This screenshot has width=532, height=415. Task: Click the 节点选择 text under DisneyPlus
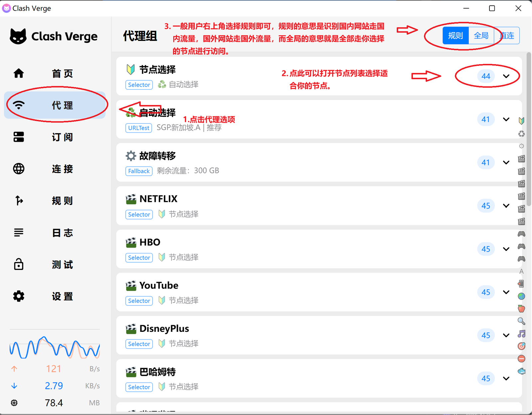184,344
